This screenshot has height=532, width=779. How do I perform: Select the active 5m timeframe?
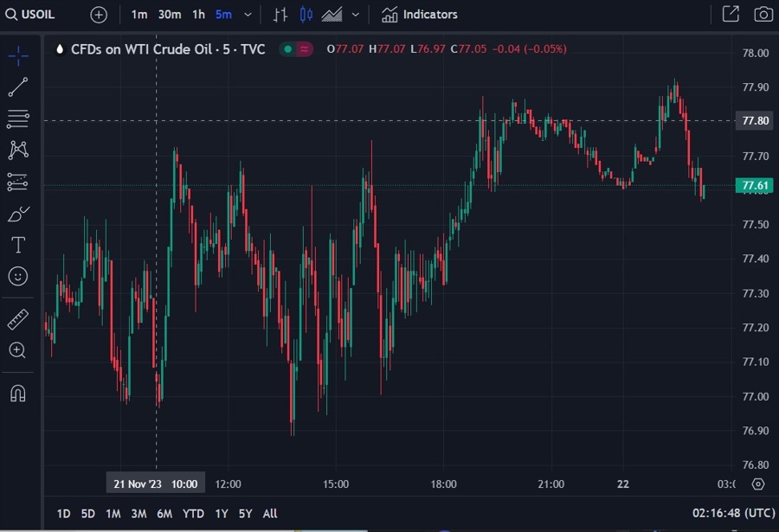point(223,15)
